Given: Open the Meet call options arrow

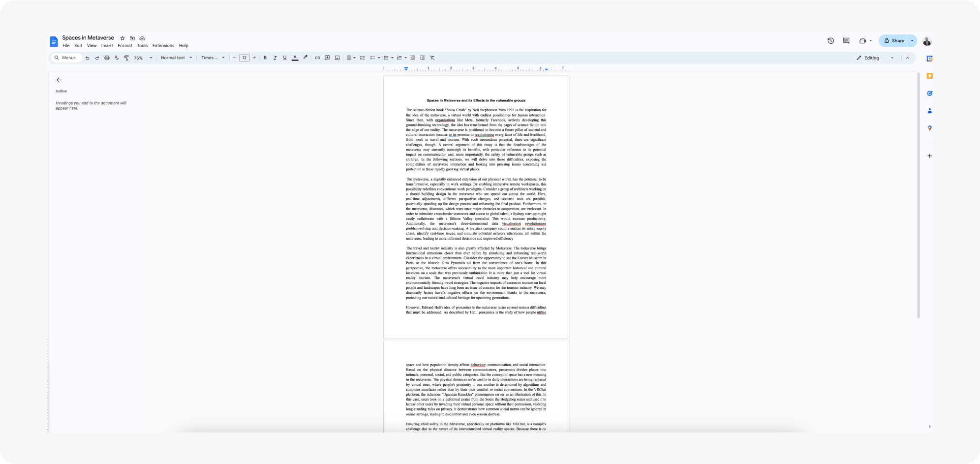Looking at the screenshot, I should pyautogui.click(x=871, y=41).
